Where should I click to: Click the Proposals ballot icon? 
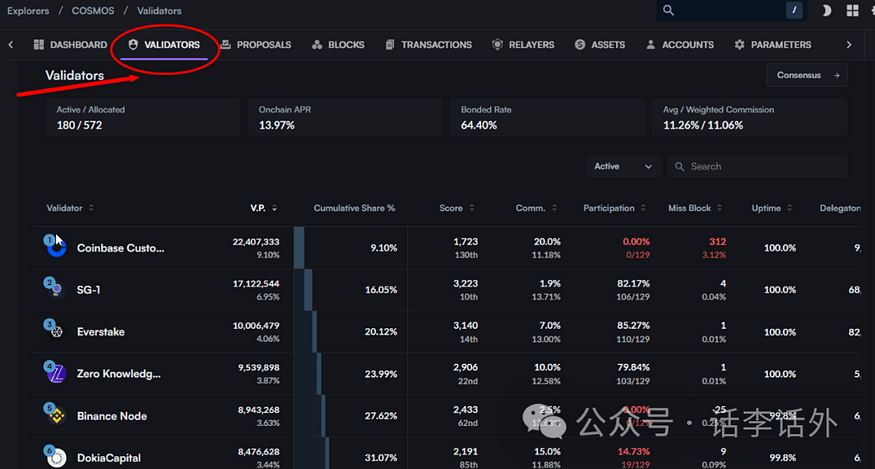(x=225, y=45)
